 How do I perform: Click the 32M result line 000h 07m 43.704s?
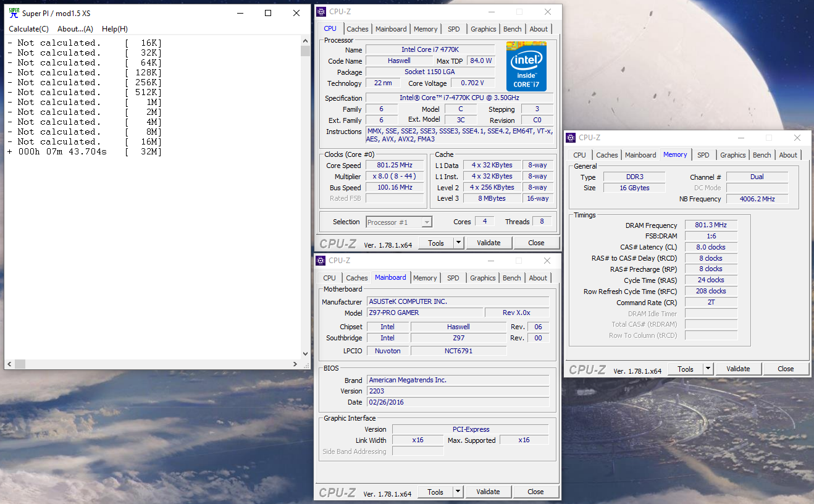(x=85, y=151)
